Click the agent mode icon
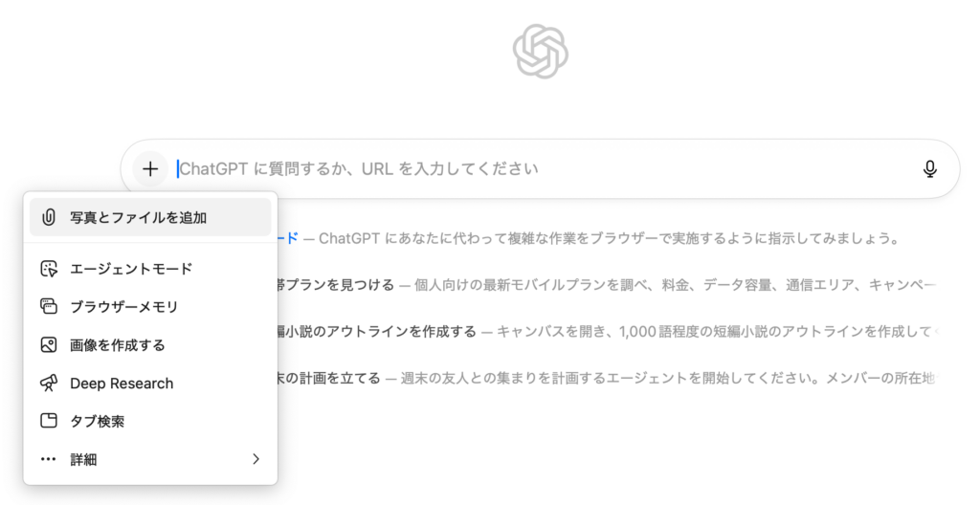Image resolution: width=980 pixels, height=505 pixels. (x=49, y=269)
